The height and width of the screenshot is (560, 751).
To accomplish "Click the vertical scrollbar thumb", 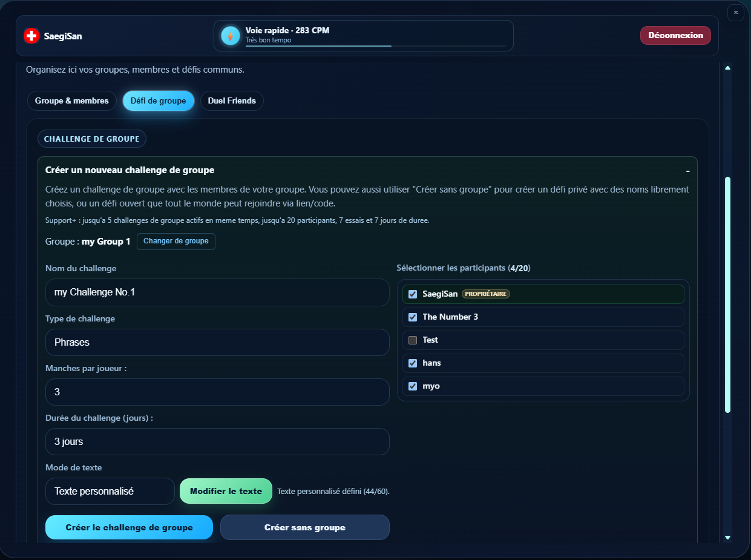I will [727, 295].
